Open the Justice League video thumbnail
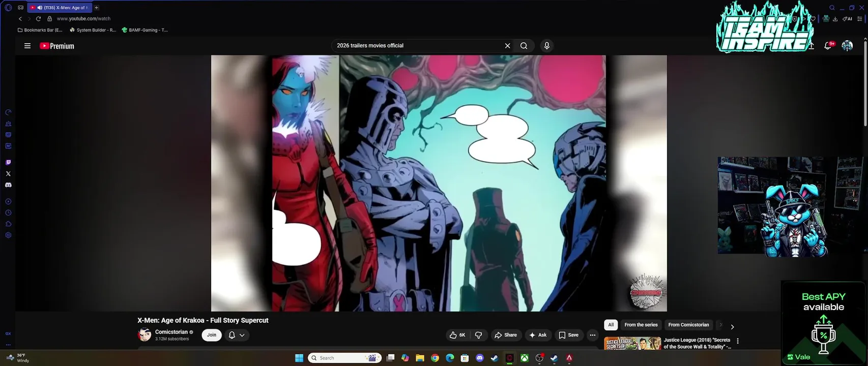 (632, 344)
